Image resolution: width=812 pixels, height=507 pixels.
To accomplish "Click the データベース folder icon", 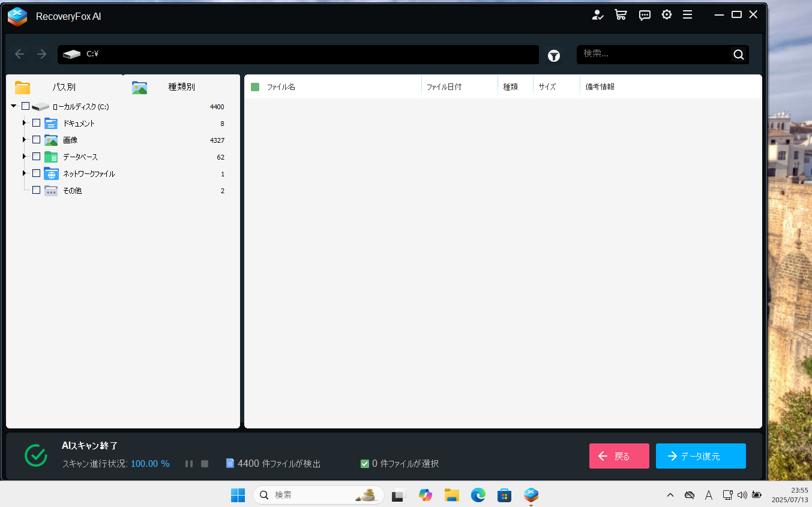I will (51, 157).
